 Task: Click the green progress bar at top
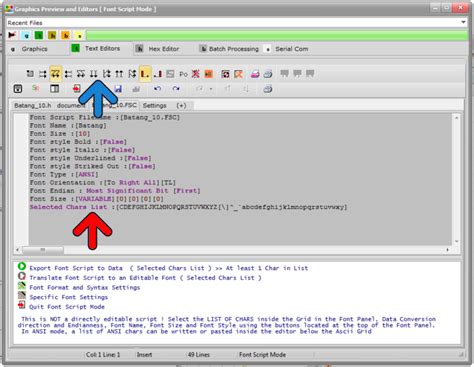(277, 35)
